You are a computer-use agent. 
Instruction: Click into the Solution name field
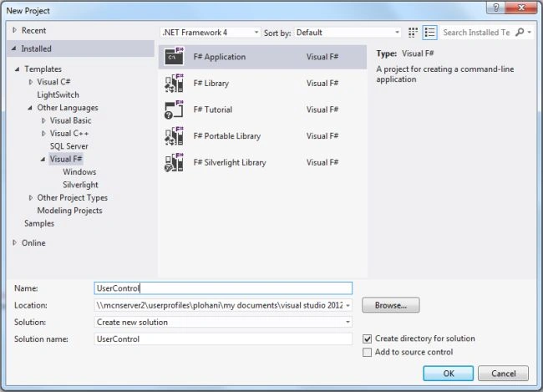click(x=223, y=339)
